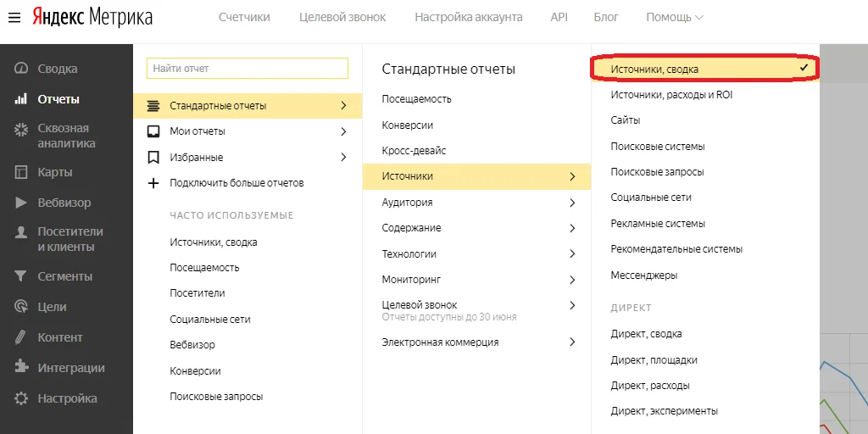Open the Сайты report

click(626, 120)
